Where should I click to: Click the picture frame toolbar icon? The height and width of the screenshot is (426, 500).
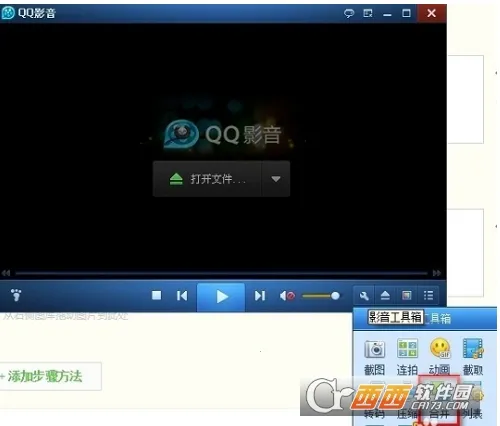[x=406, y=296]
